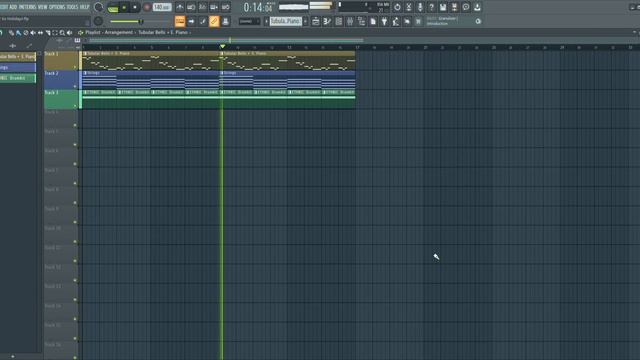Click the arrow left of pattern selector

(266, 21)
